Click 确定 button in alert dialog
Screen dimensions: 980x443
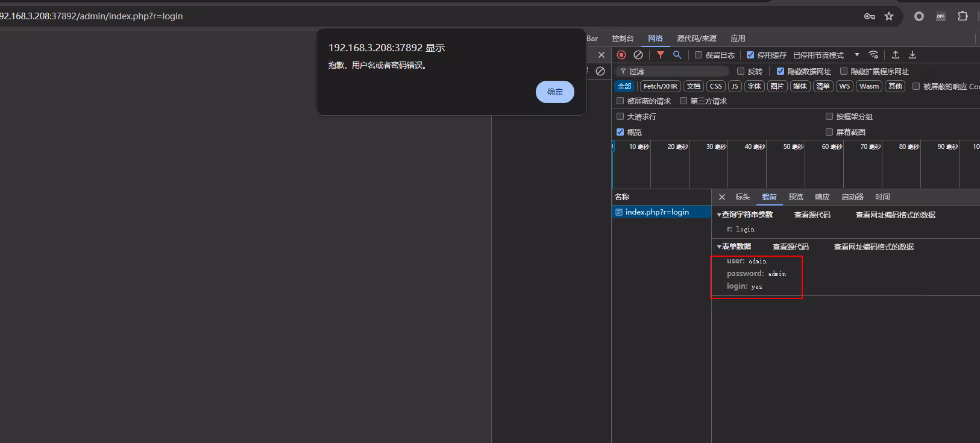click(x=554, y=92)
